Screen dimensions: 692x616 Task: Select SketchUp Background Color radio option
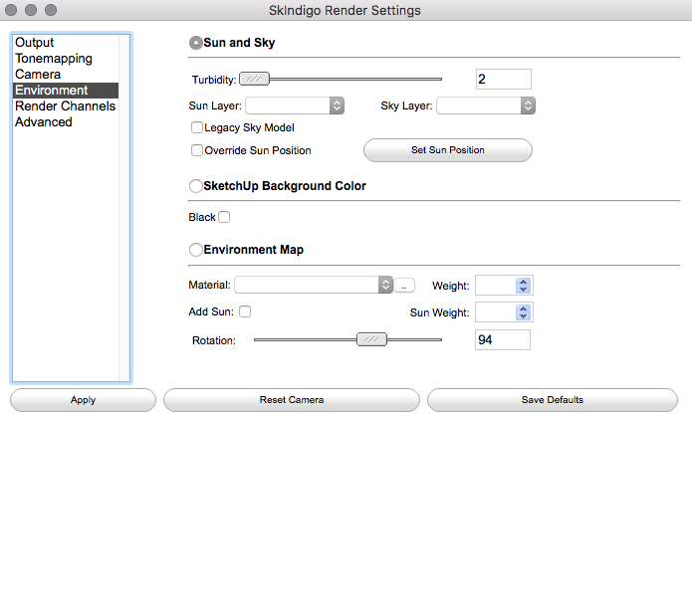point(196,186)
